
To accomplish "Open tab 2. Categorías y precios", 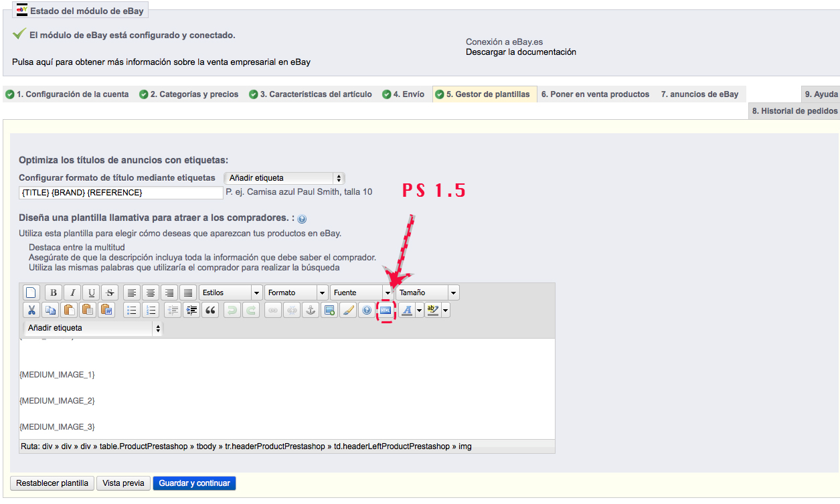I will coord(189,94).
